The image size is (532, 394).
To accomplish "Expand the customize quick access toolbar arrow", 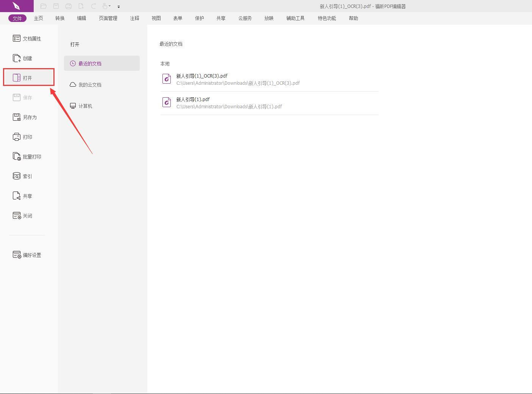I will click(119, 6).
